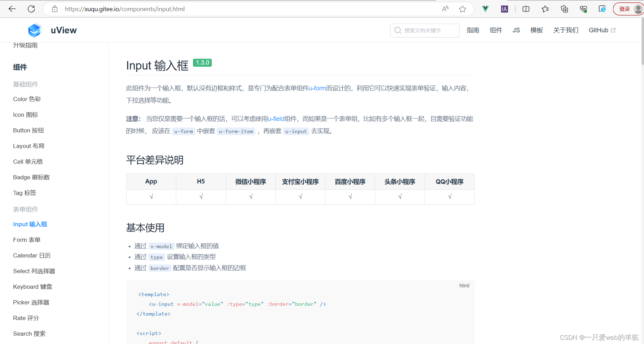Refresh the current page
Viewport: 644px width, 344px height.
tap(31, 9)
